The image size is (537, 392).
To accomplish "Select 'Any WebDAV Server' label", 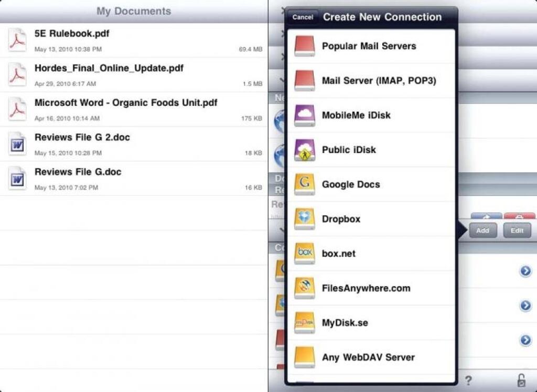I will pyautogui.click(x=368, y=357).
